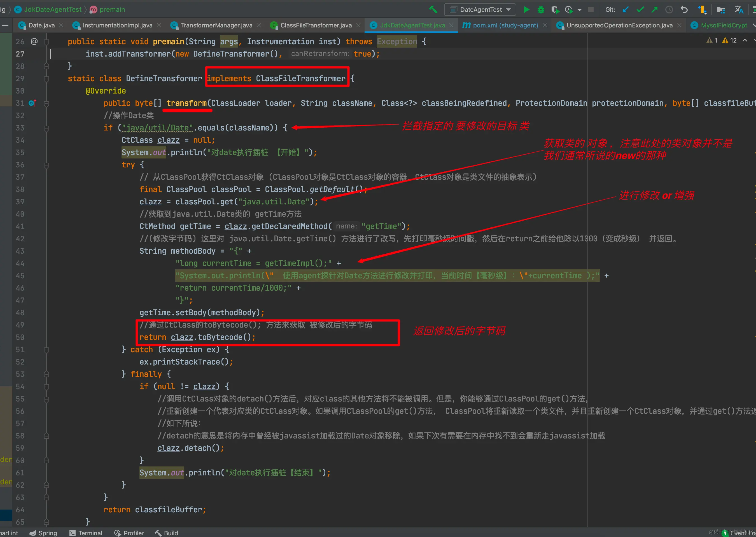Fold the DefineTransformer class at line 29
The width and height of the screenshot is (756, 537).
click(47, 79)
